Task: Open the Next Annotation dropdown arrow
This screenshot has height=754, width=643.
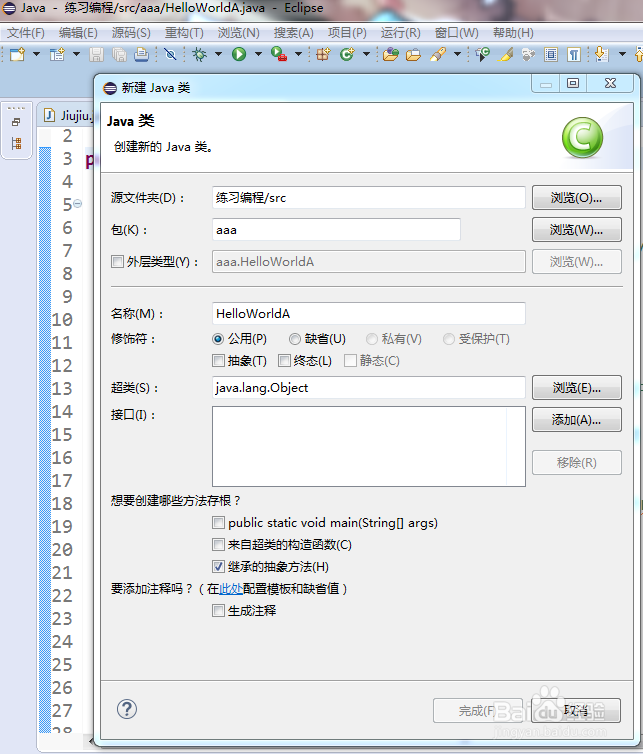Action: tap(622, 54)
